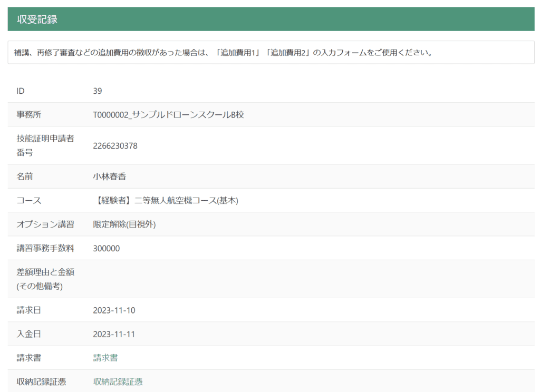Open the green 収納記録証憑 hyperlink
Screen dimensions: 540x392
118,382
